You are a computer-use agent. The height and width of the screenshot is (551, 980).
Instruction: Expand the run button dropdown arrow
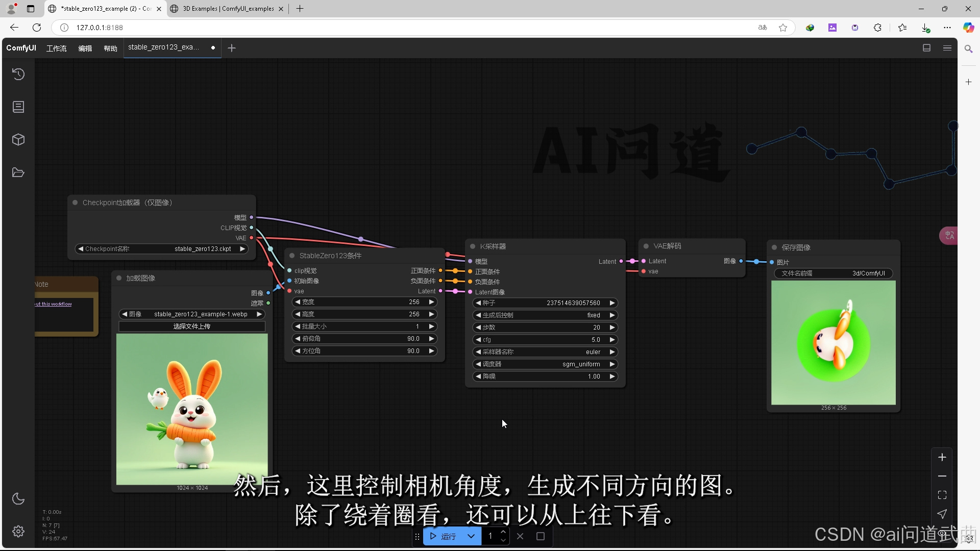[471, 536]
